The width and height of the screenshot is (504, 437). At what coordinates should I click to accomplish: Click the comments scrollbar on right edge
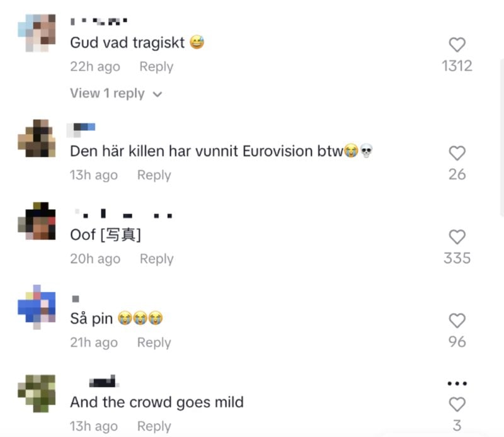click(x=502, y=138)
